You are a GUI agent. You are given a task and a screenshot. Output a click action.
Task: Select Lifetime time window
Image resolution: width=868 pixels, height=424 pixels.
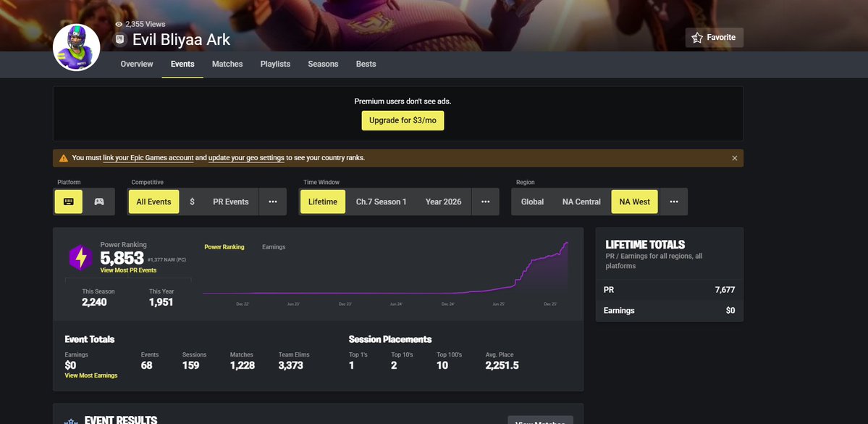[x=323, y=201]
